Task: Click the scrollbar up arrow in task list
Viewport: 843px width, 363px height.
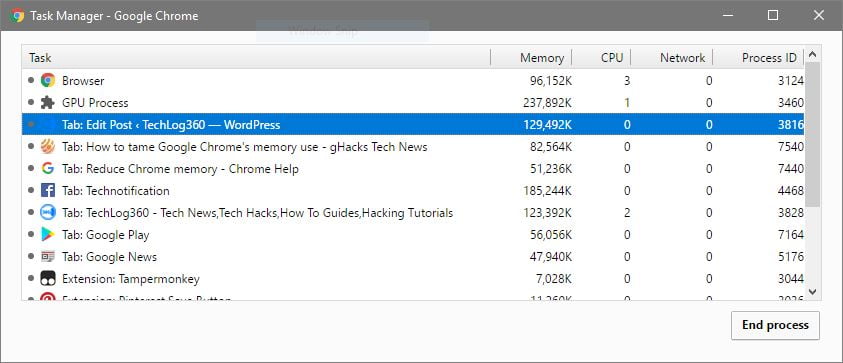Action: click(812, 54)
